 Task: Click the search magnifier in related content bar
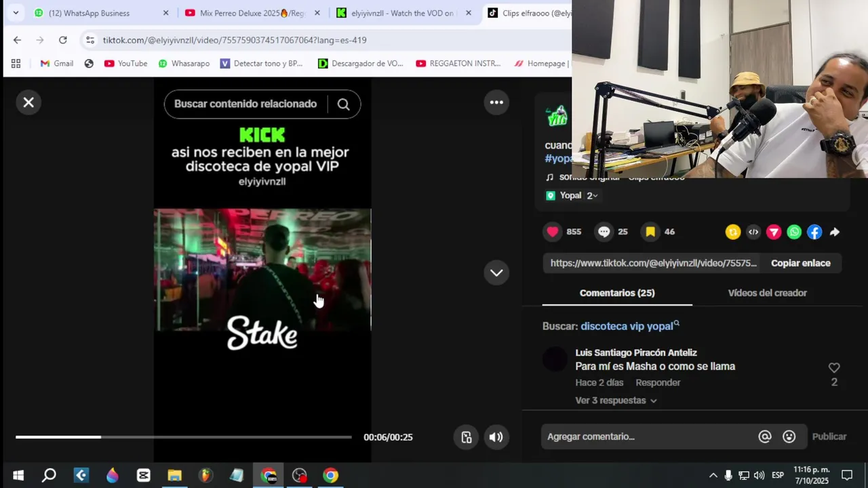pos(343,104)
